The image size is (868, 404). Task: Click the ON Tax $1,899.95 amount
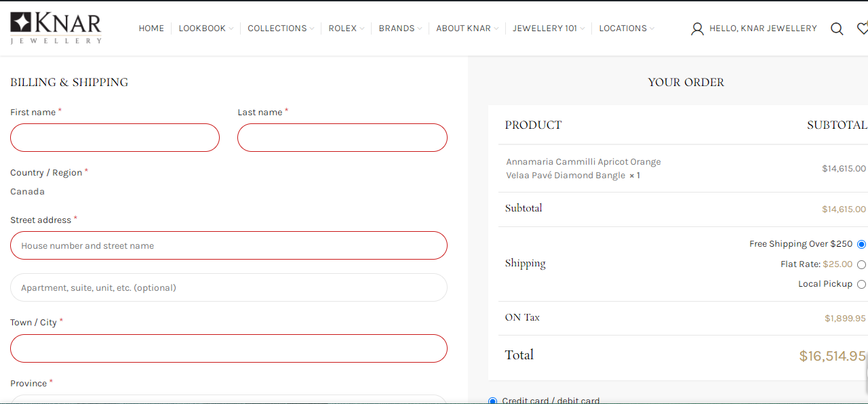tap(845, 319)
